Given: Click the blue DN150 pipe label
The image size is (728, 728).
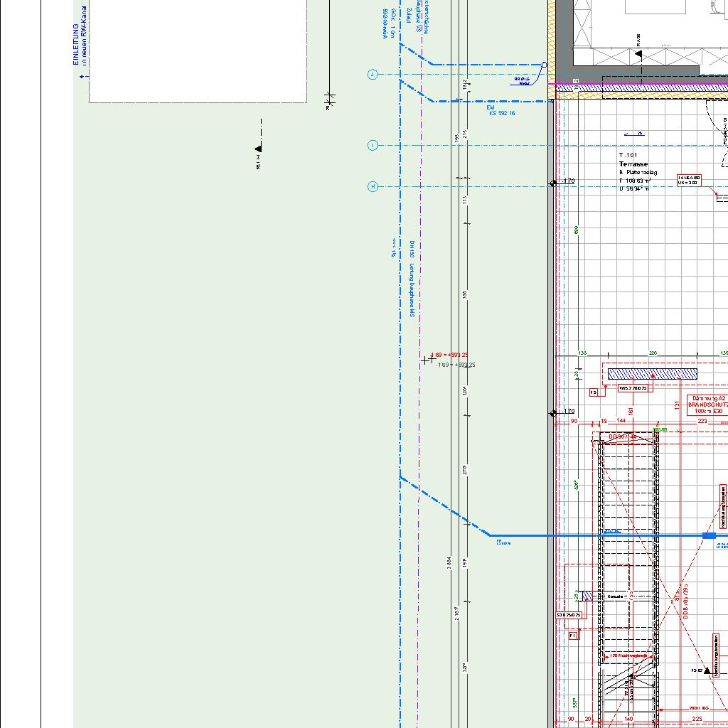Looking at the screenshot, I should 412,249.
